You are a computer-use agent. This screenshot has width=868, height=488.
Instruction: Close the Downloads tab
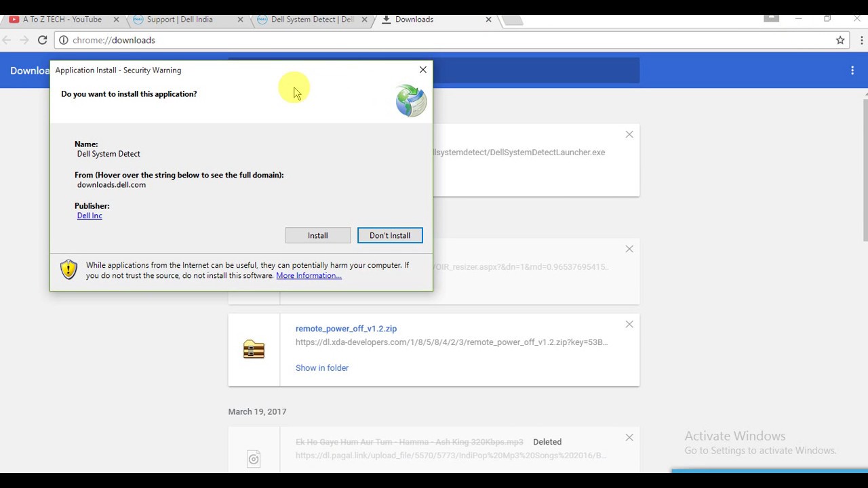tap(488, 20)
